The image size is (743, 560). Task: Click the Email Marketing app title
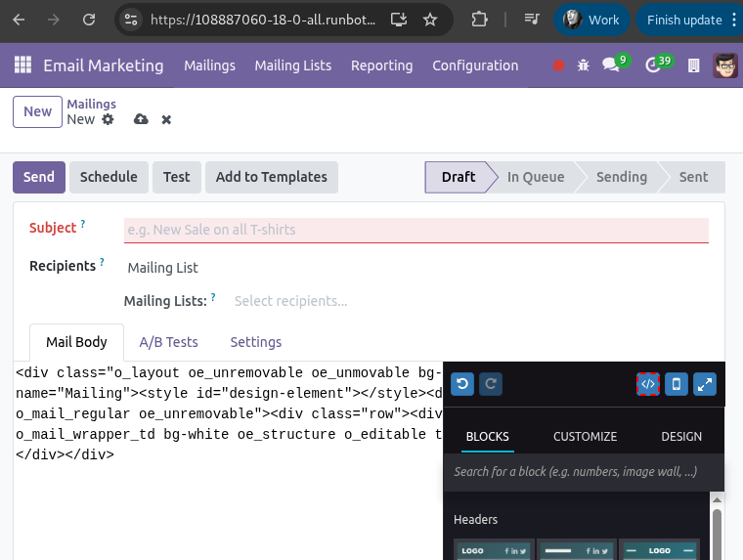coord(104,65)
